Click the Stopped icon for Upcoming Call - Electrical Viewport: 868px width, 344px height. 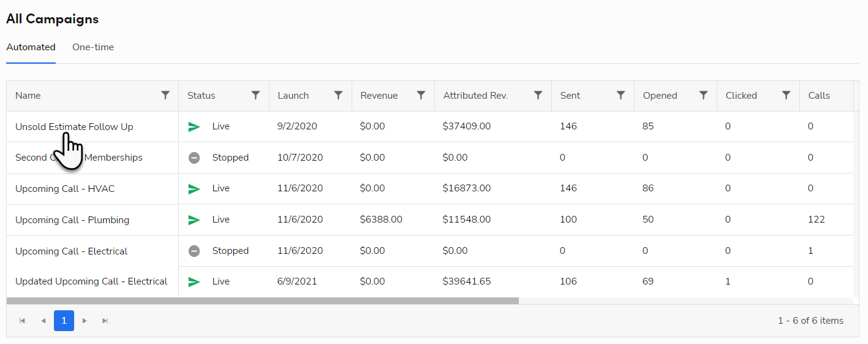click(194, 251)
